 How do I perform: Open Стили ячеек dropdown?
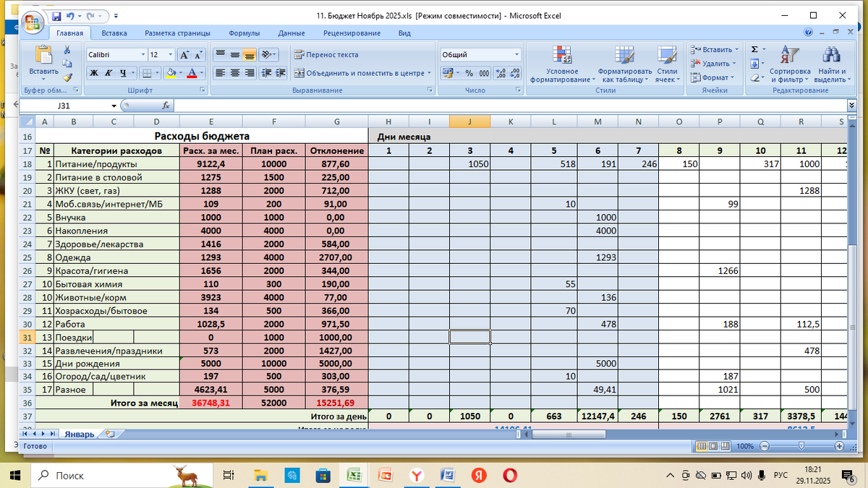[666, 65]
